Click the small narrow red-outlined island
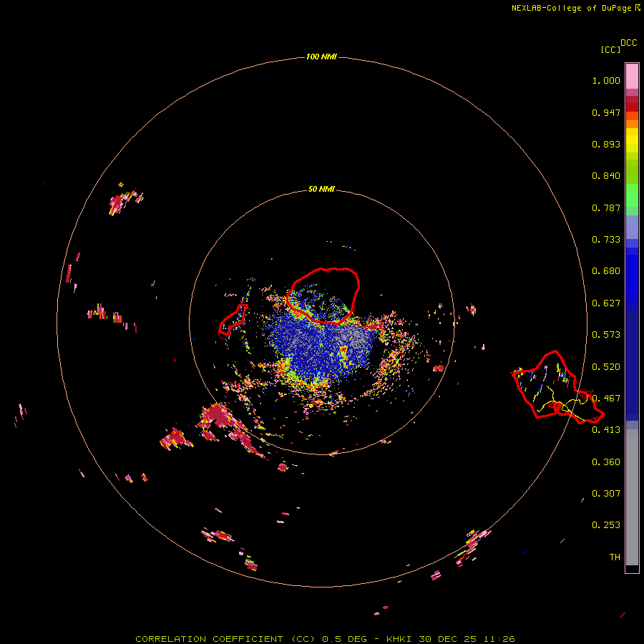 click(x=233, y=321)
